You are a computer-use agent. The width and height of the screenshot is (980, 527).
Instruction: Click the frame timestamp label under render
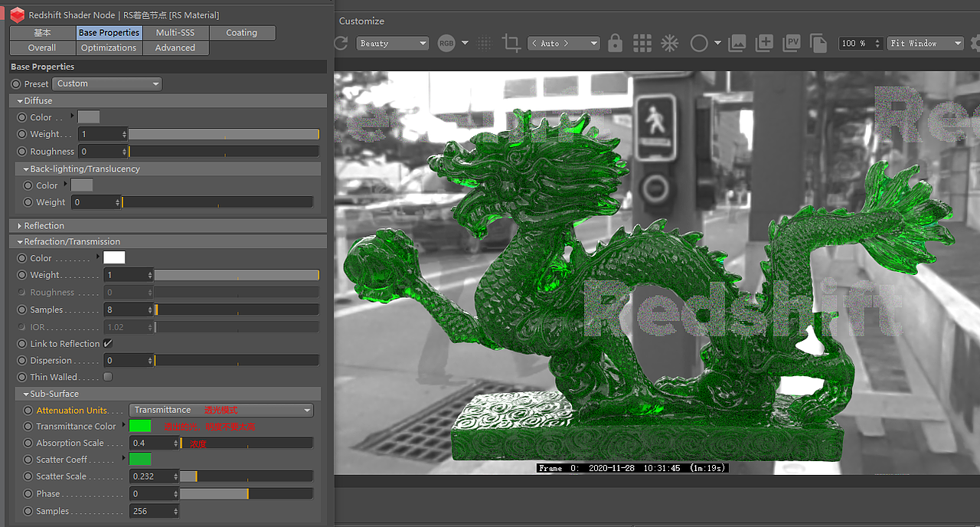(x=632, y=467)
